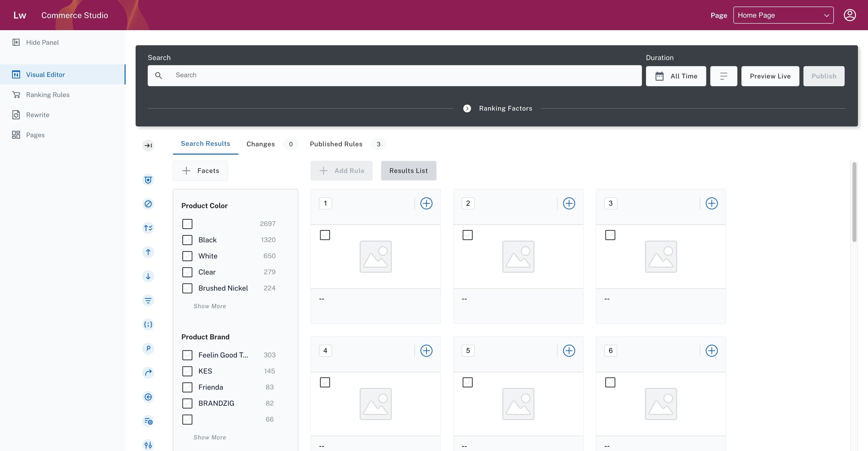Check the KES brand checkbox
The width and height of the screenshot is (868, 451).
click(x=187, y=371)
